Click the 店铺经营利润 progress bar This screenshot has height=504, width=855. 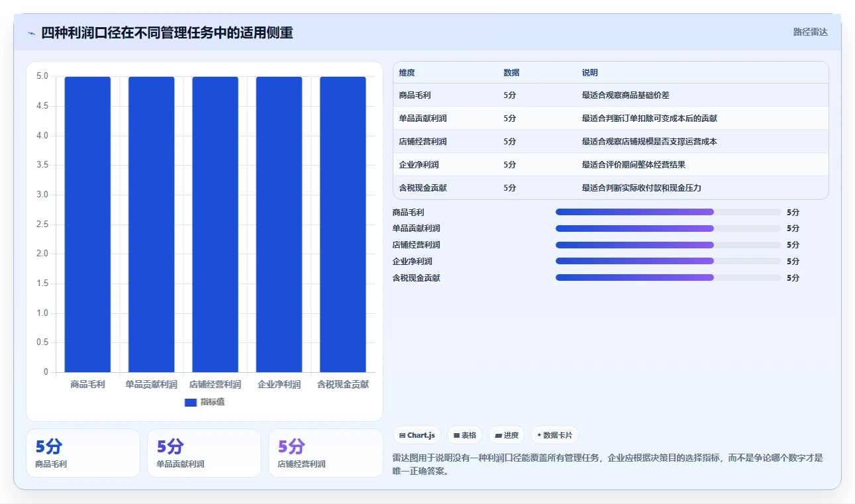(x=668, y=245)
